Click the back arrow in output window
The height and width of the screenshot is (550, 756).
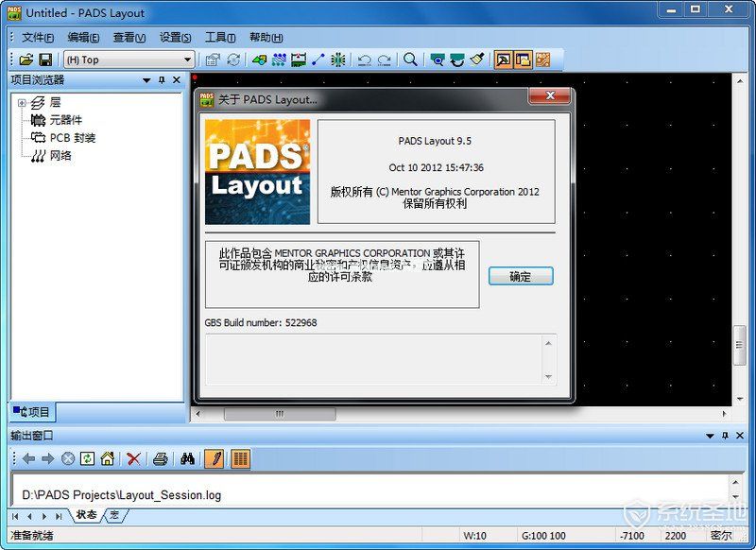point(29,458)
